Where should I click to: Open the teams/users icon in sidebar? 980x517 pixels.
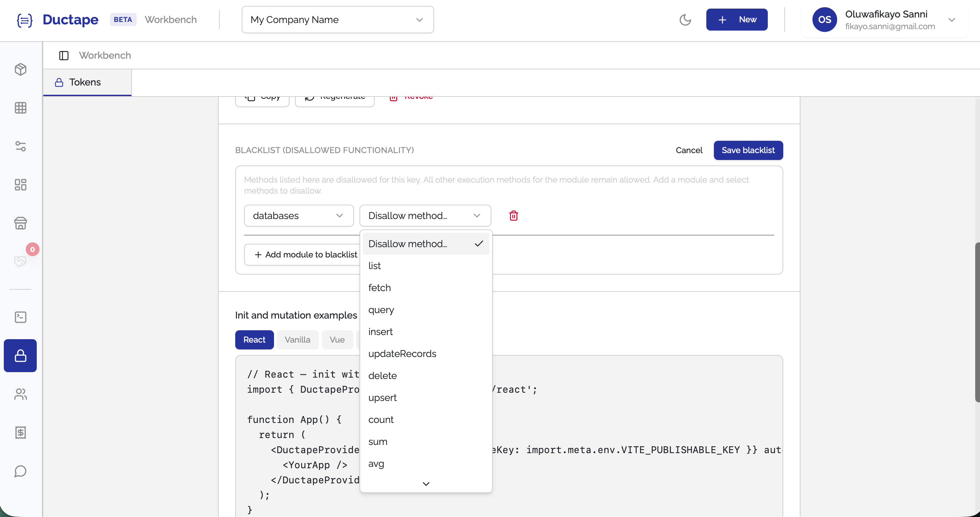point(21,394)
